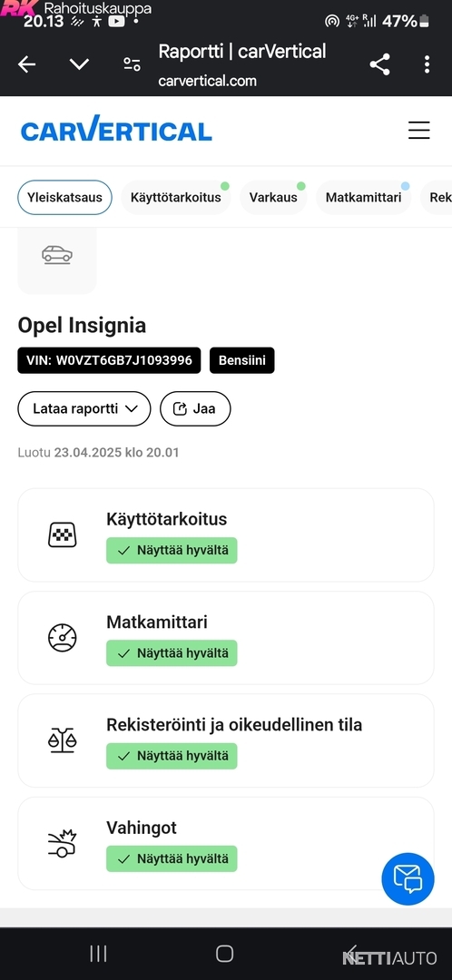Collapse the tab with the down chevron

click(x=79, y=64)
